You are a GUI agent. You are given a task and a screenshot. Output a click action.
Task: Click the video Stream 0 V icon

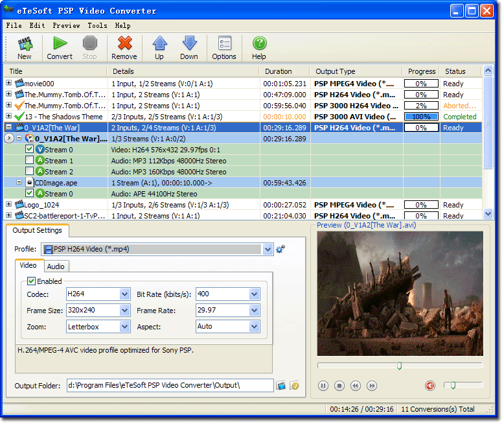40,150
